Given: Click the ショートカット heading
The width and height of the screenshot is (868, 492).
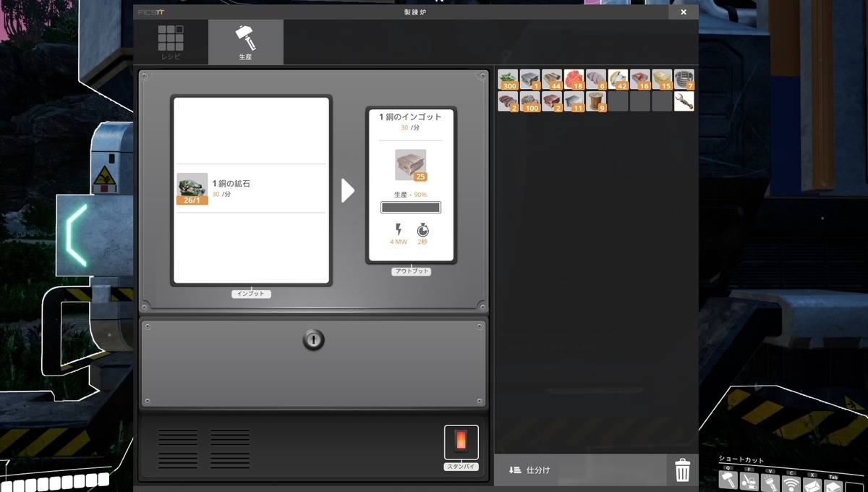Looking at the screenshot, I should click(741, 459).
